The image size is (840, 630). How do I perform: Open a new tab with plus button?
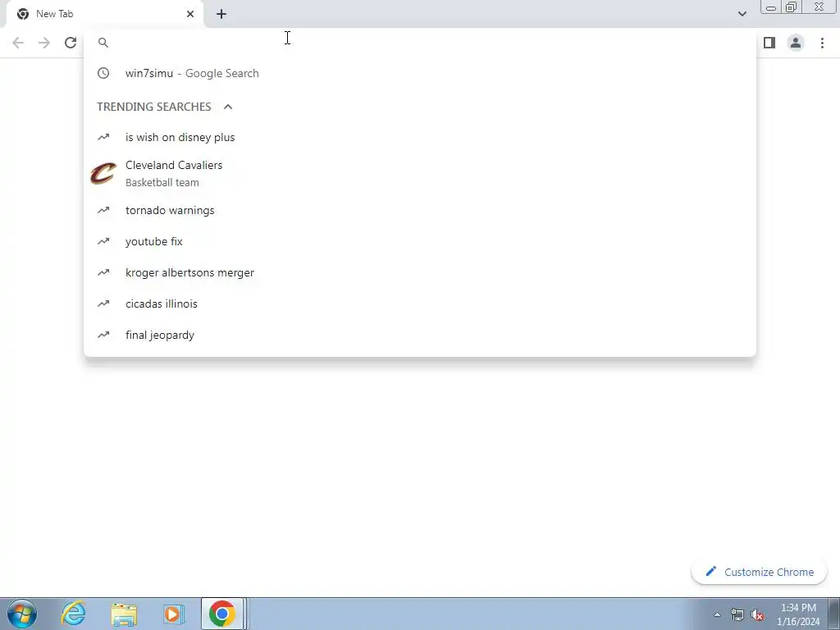coord(221,14)
